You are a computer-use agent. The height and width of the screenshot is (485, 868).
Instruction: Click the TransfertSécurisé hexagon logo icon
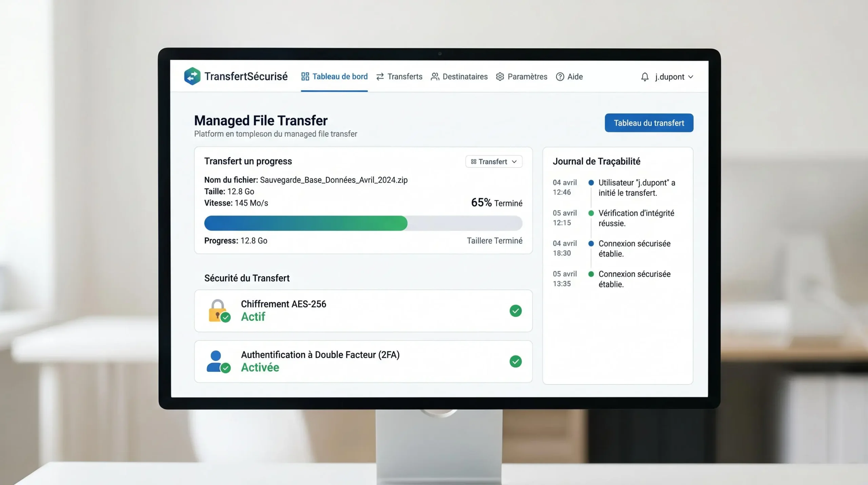pos(192,76)
